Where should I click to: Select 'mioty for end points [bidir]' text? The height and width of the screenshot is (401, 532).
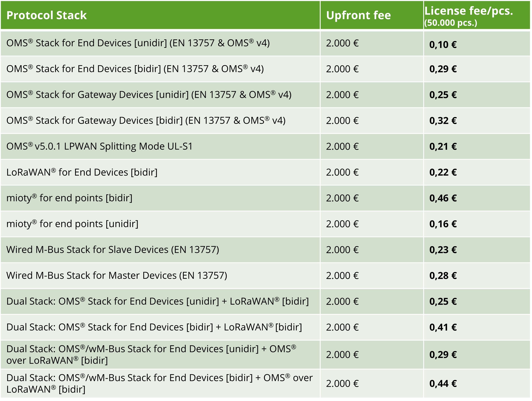[x=69, y=198]
